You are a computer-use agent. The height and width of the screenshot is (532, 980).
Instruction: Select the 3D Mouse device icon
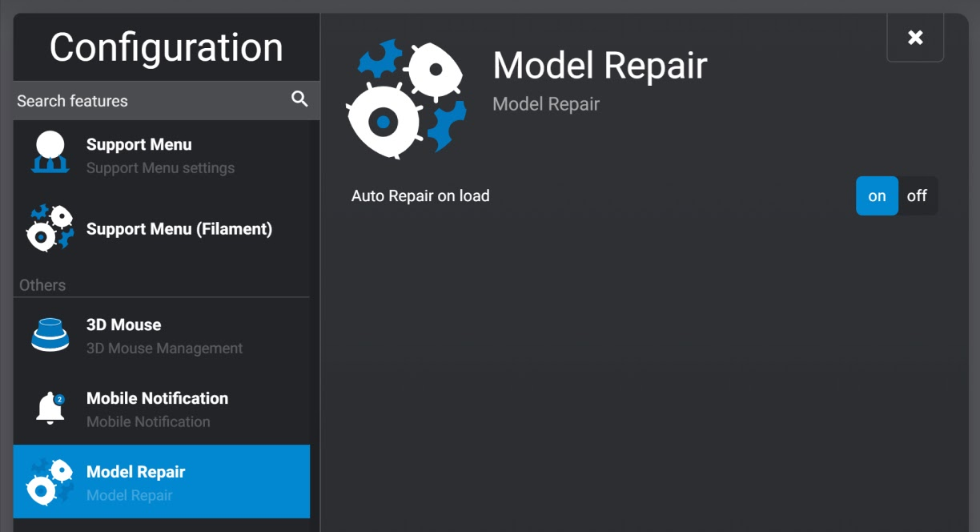(x=50, y=335)
